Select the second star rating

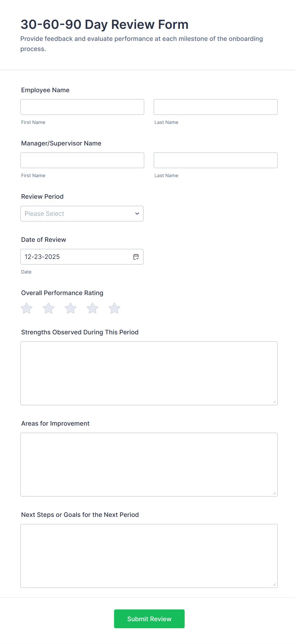coord(48,308)
